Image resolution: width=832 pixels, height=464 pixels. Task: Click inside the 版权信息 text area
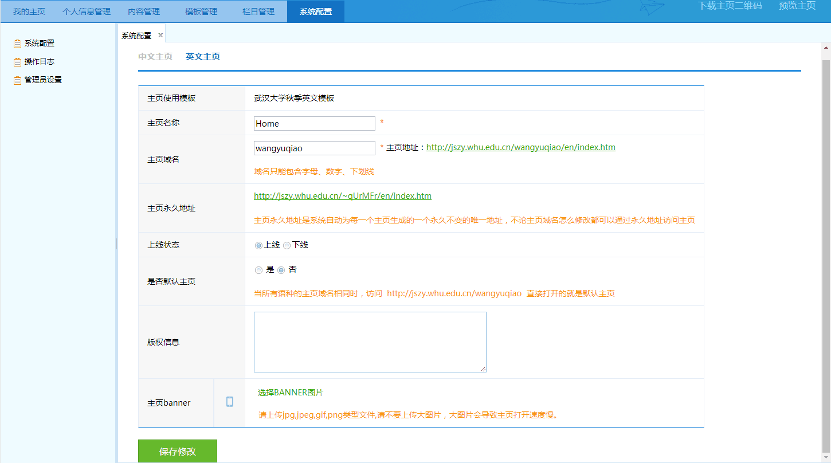(370, 342)
